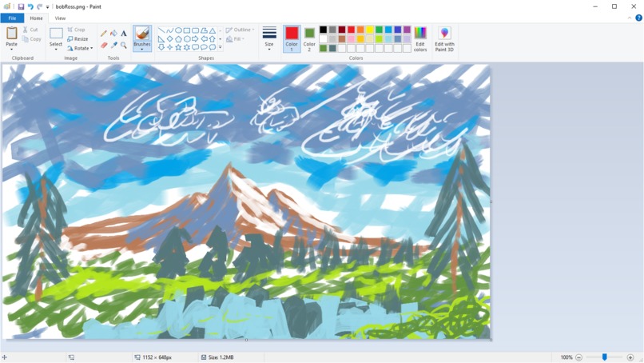Open Edit with Paint 3D
The image size is (644, 363).
pyautogui.click(x=444, y=39)
